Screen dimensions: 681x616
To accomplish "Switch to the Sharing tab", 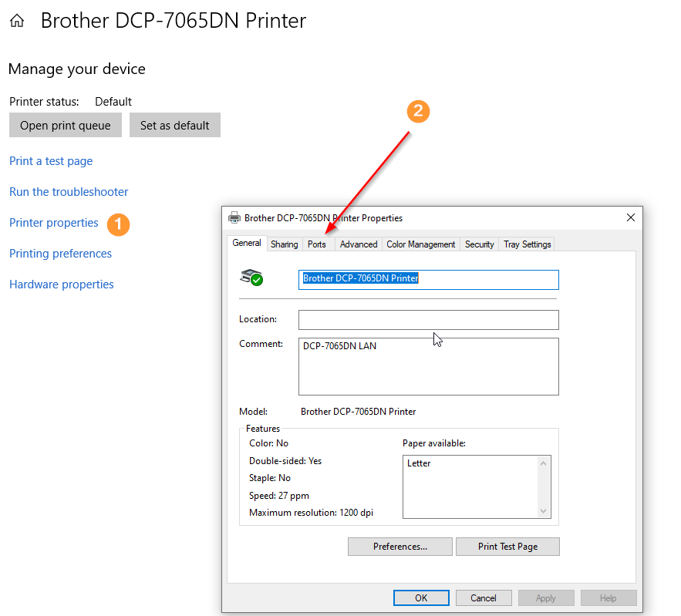I will click(x=284, y=244).
